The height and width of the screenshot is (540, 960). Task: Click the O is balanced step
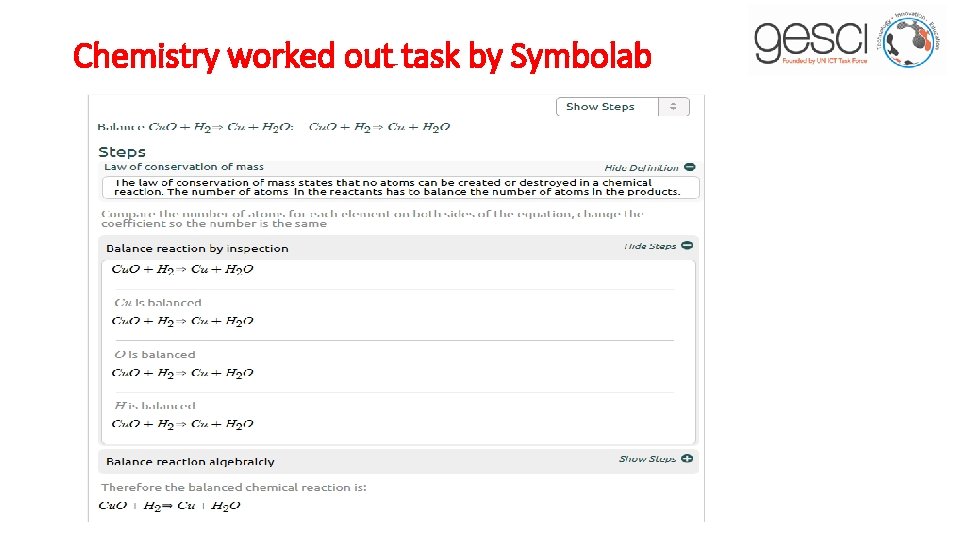click(x=155, y=354)
